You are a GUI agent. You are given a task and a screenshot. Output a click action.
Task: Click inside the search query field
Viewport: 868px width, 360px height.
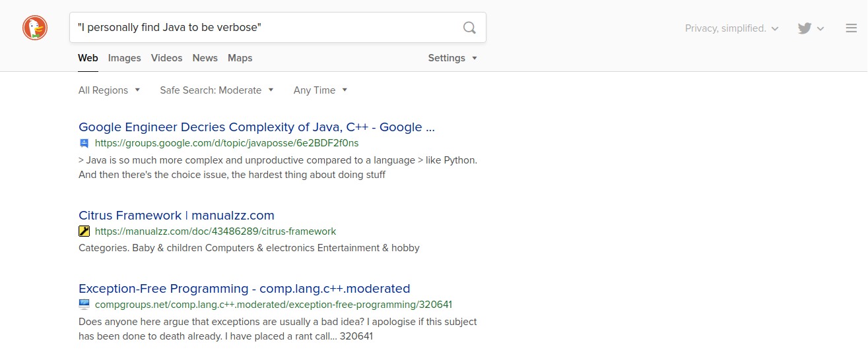click(264, 28)
